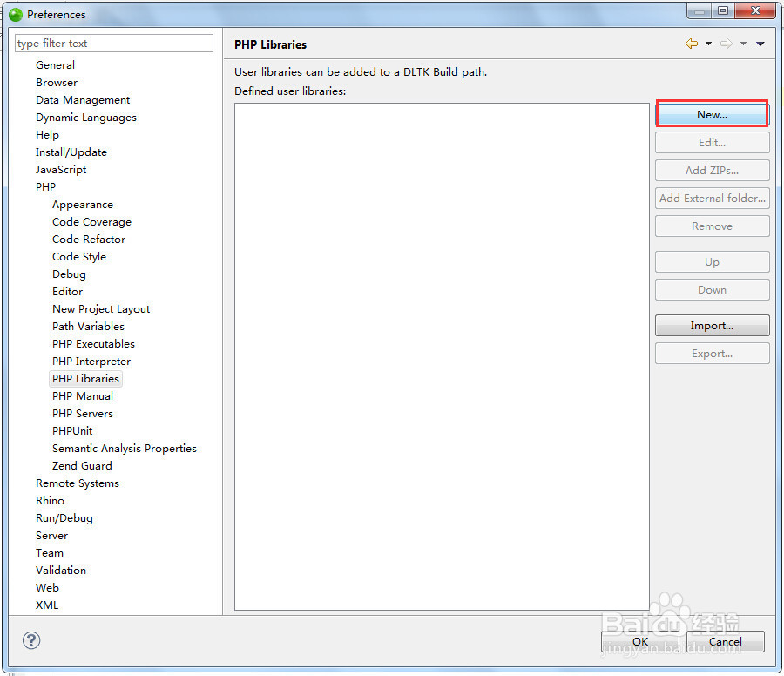
Task: Open Validation preferences category
Action: point(60,571)
